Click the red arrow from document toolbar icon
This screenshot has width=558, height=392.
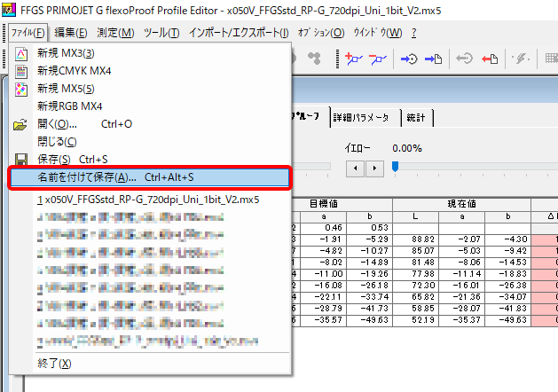pyautogui.click(x=490, y=59)
